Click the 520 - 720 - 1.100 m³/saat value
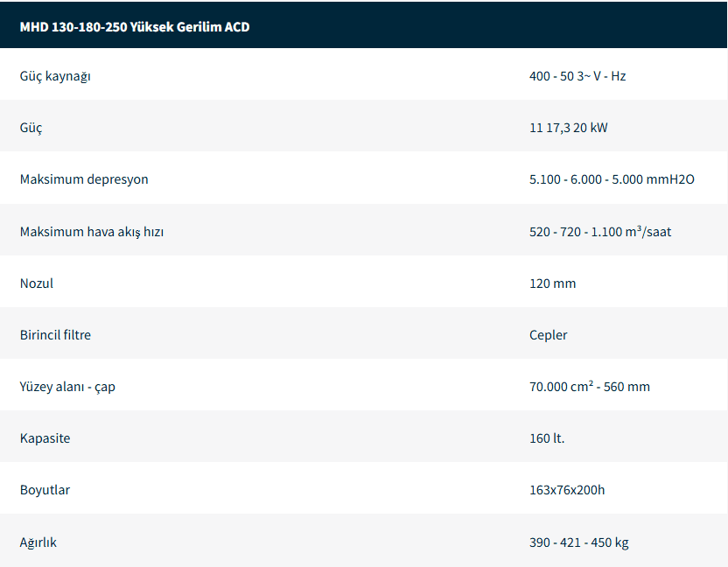This screenshot has width=728, height=567. [600, 232]
